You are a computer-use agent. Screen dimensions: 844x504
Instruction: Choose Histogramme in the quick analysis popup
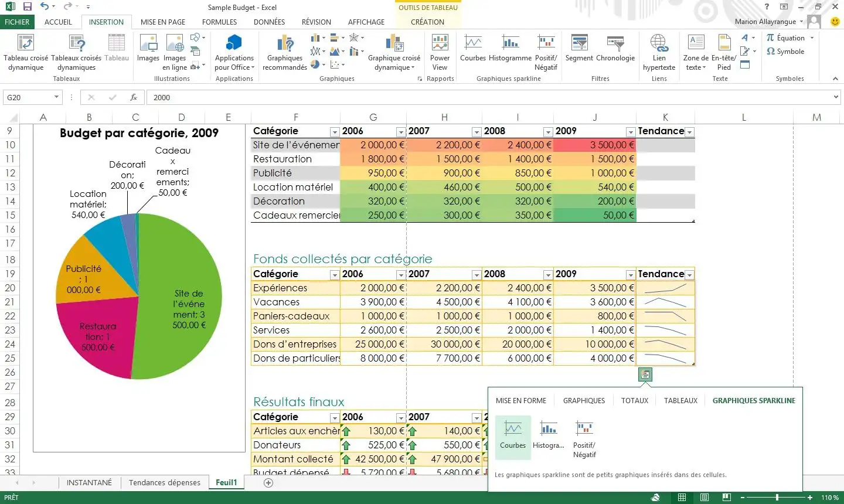click(x=549, y=434)
